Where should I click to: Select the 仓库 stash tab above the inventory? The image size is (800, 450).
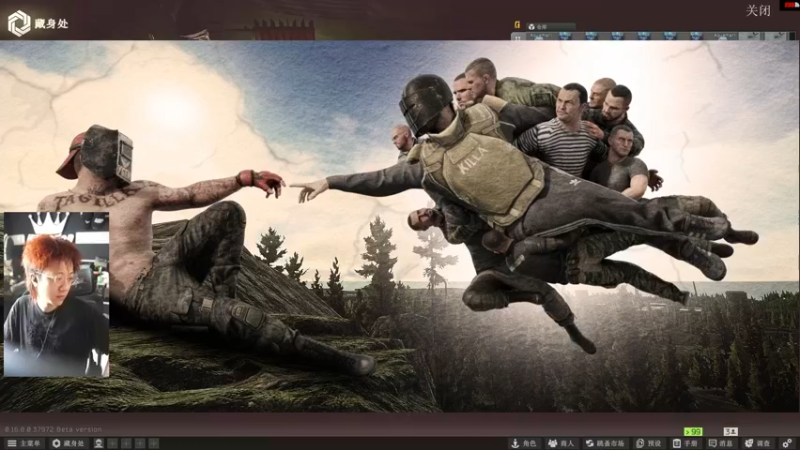551,26
